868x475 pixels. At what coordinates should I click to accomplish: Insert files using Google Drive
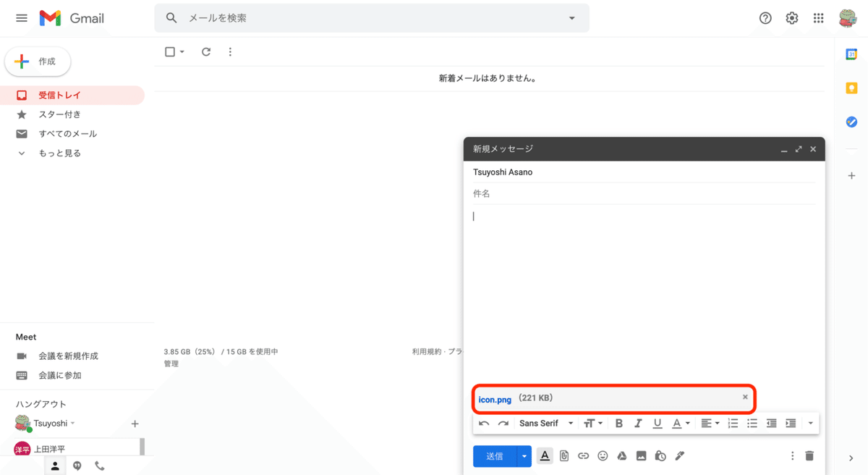coord(621,455)
